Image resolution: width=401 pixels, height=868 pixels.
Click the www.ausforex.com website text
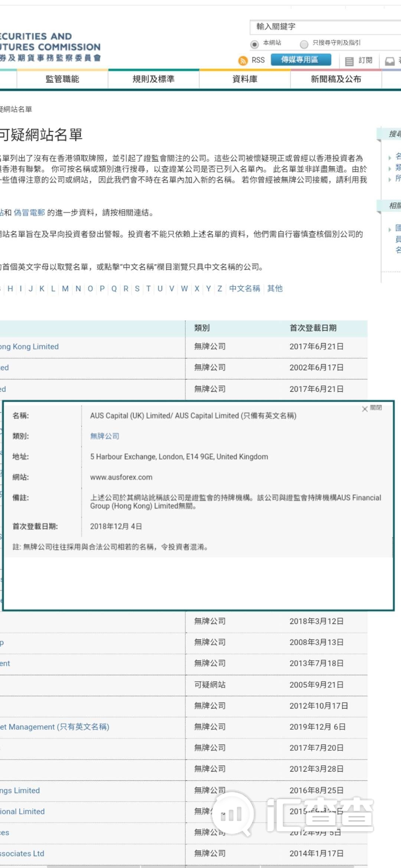tap(121, 477)
